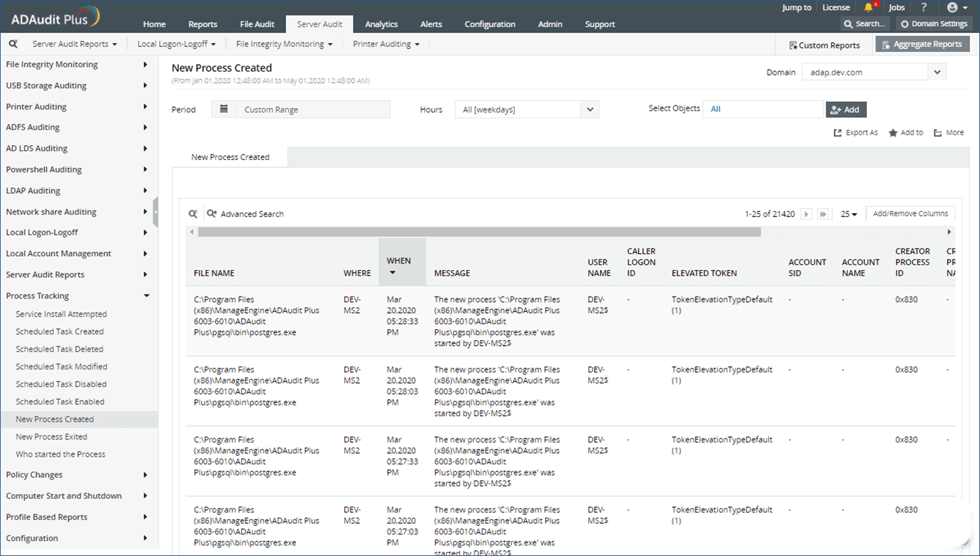Open the help question mark icon

[924, 7]
